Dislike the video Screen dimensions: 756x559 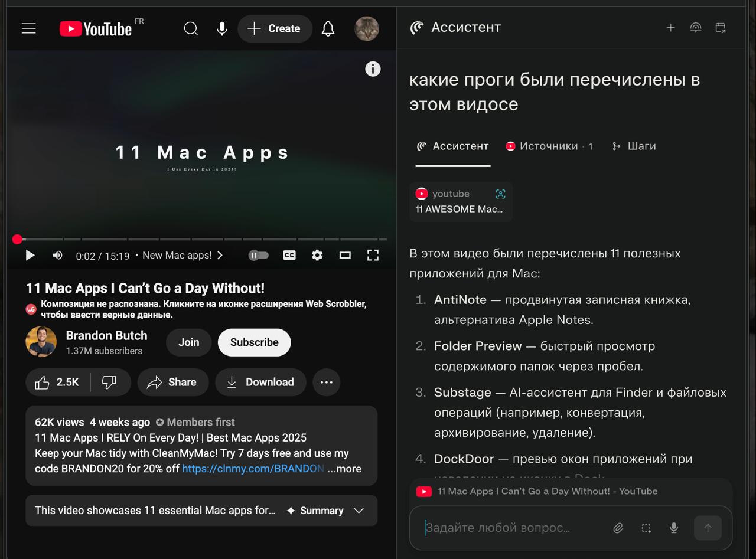click(109, 382)
